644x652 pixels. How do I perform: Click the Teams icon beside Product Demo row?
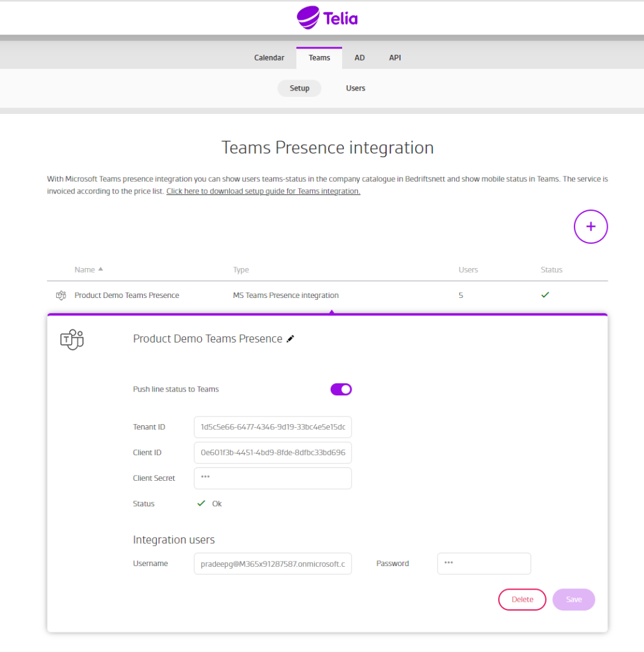pyautogui.click(x=61, y=295)
